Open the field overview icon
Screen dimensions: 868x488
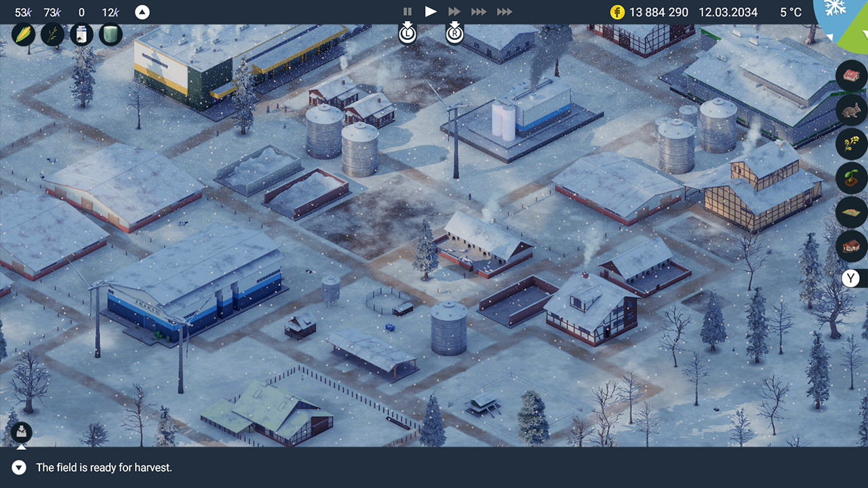(851, 212)
